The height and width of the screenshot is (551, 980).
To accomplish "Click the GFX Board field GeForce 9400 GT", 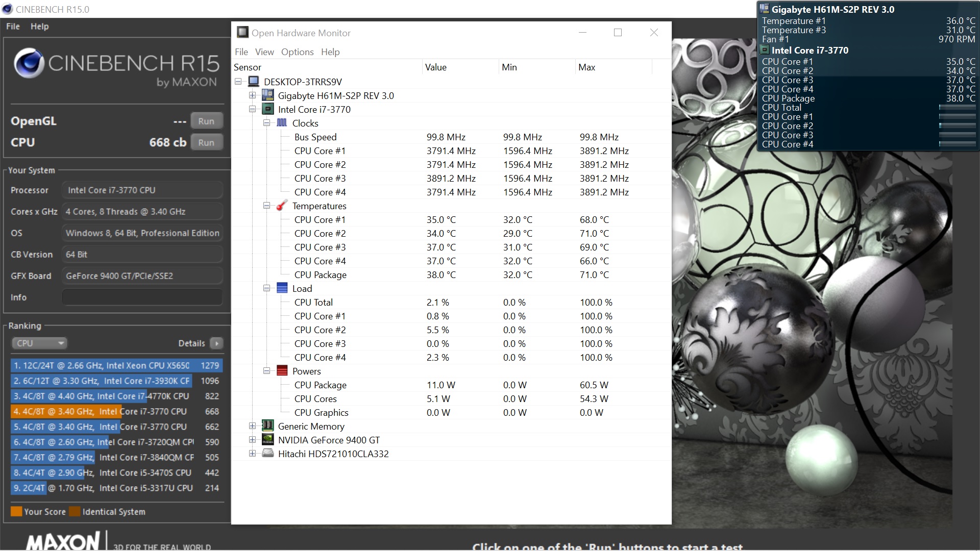I will (142, 276).
